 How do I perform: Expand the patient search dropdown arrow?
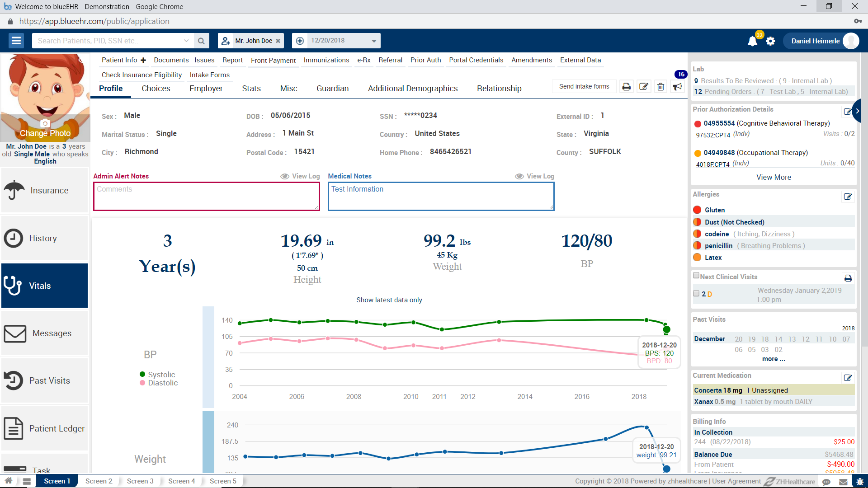[x=187, y=41]
